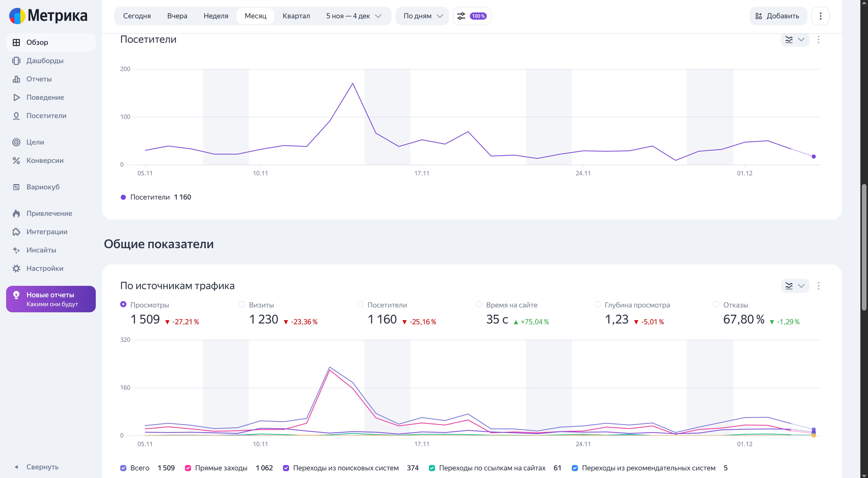Open the Reports bar chart icon

[x=16, y=79]
